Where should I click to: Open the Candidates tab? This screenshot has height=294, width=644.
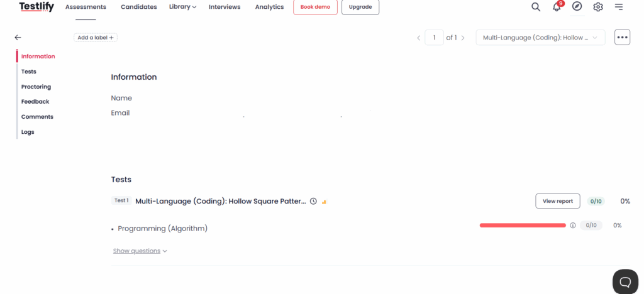pos(139,7)
